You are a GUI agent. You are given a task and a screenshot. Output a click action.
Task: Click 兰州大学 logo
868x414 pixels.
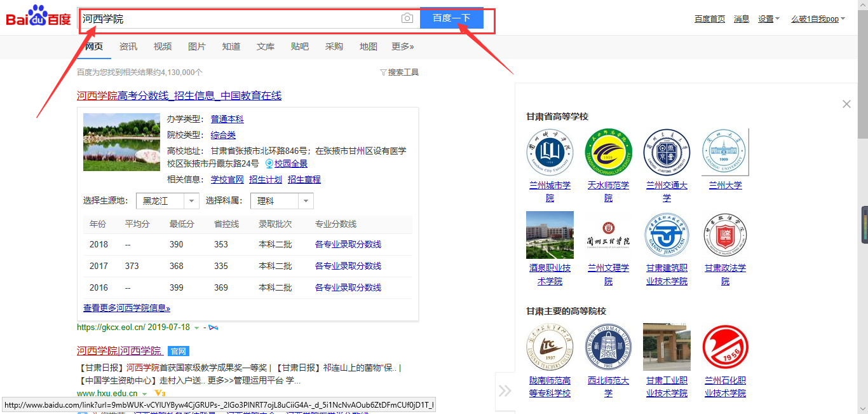(x=725, y=152)
